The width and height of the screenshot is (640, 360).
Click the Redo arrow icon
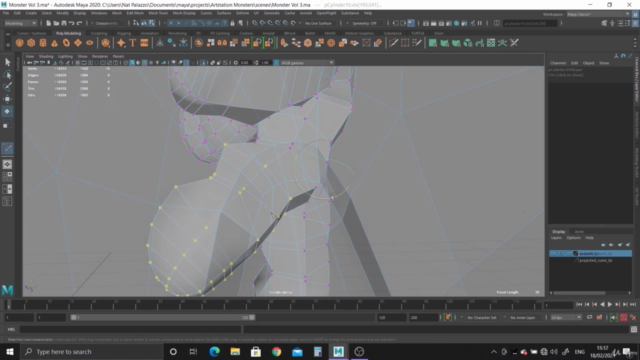point(79,23)
